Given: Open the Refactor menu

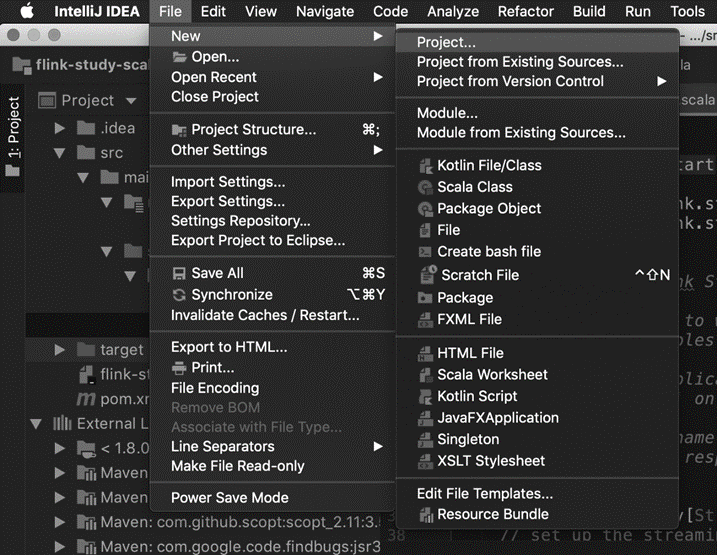Looking at the screenshot, I should click(525, 11).
